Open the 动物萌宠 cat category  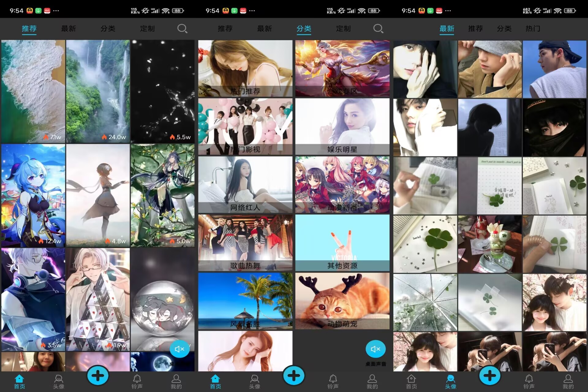(x=342, y=301)
